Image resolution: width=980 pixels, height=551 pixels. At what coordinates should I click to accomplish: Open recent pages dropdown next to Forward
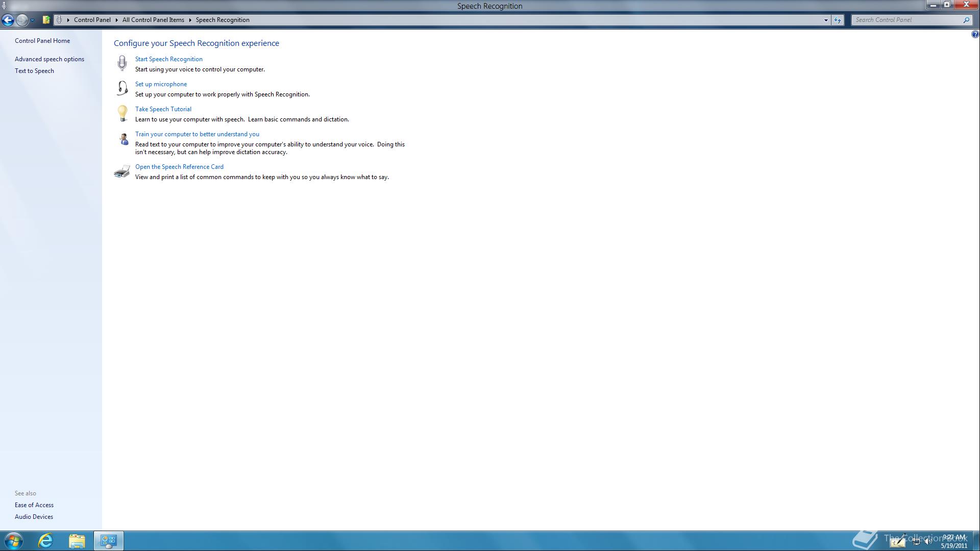pyautogui.click(x=32, y=20)
